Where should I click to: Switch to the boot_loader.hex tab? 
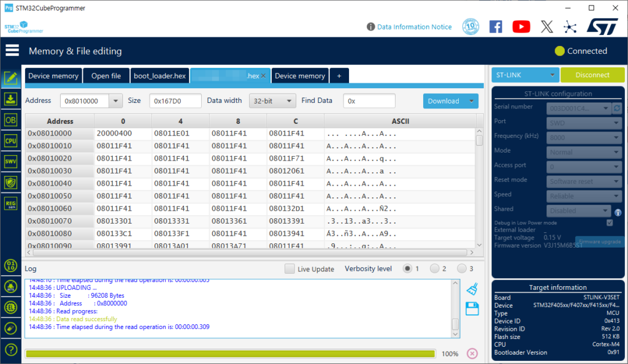click(x=159, y=76)
